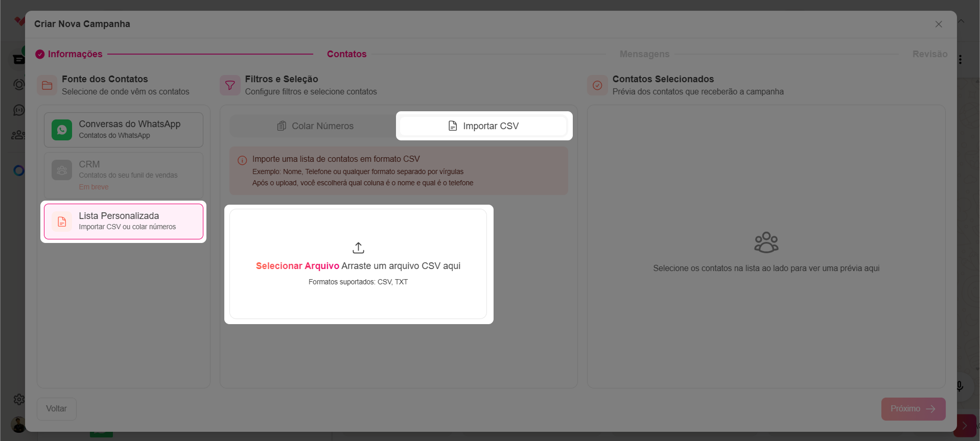The height and width of the screenshot is (441, 980).
Task: Click the CRM funnel icon
Action: click(x=62, y=170)
